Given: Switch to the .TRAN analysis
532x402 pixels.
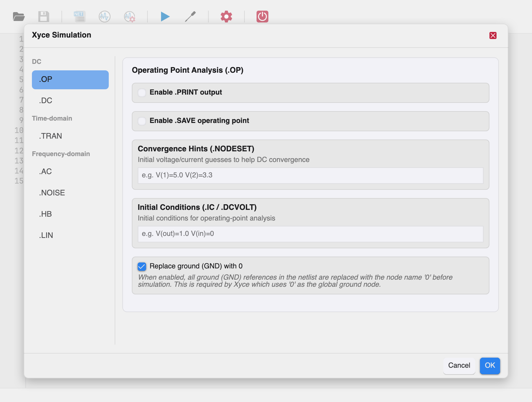Looking at the screenshot, I should click(70, 136).
